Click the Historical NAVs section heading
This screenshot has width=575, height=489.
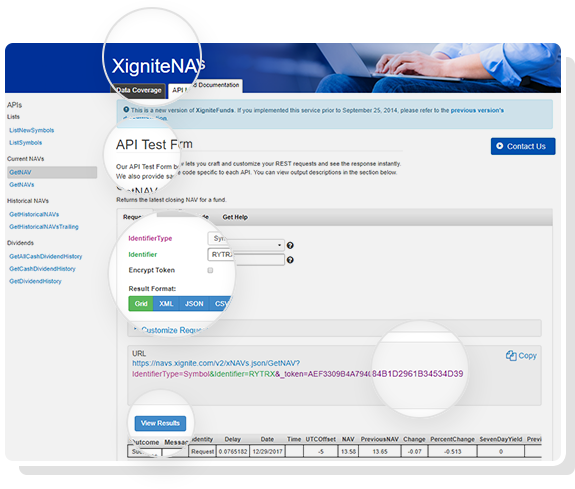[x=28, y=201]
